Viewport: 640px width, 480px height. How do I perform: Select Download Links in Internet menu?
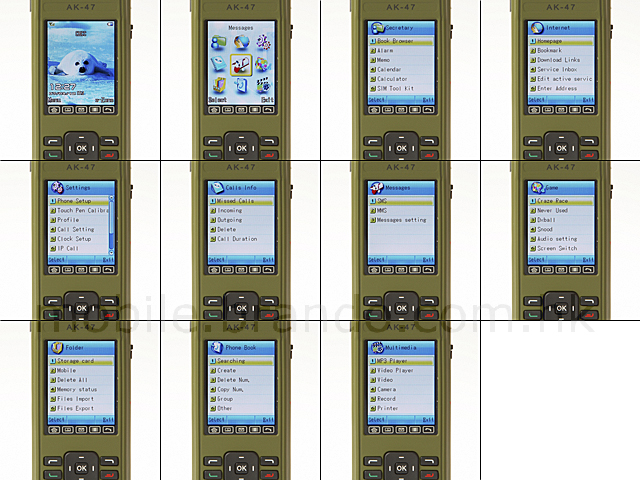click(558, 60)
